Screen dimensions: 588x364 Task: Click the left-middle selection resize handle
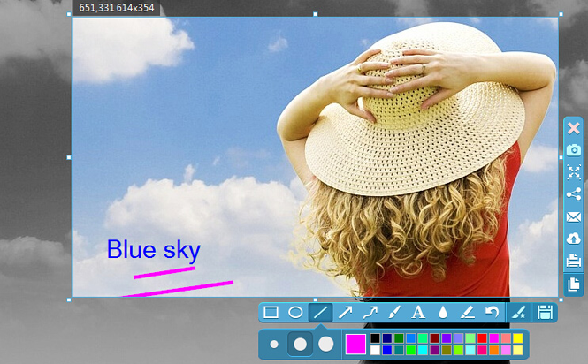tap(69, 157)
